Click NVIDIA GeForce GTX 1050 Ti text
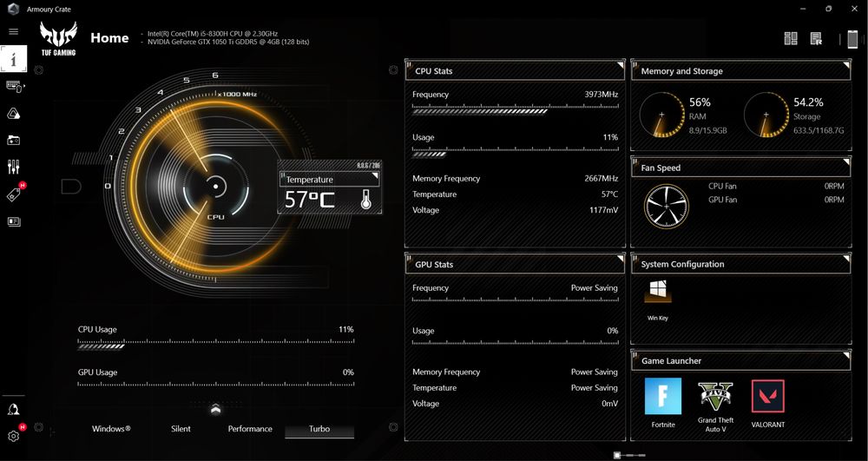Viewport: 868px width, 461px height. tap(228, 42)
